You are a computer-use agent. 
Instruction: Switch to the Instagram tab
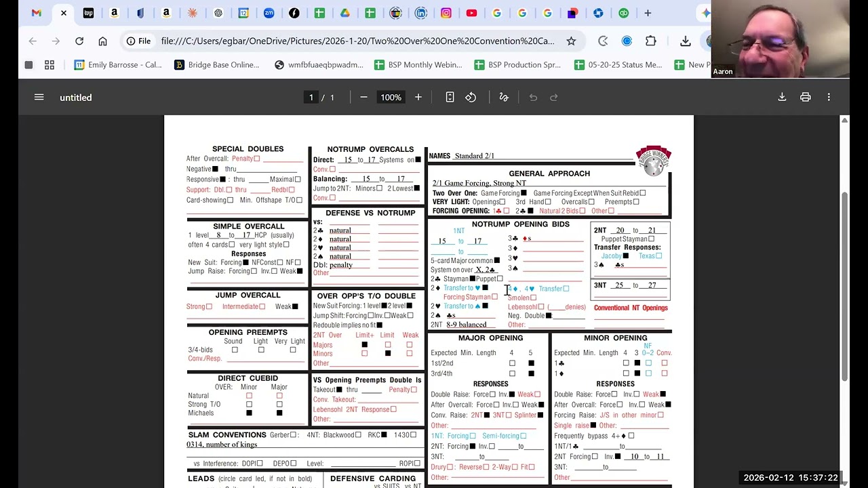(x=446, y=13)
